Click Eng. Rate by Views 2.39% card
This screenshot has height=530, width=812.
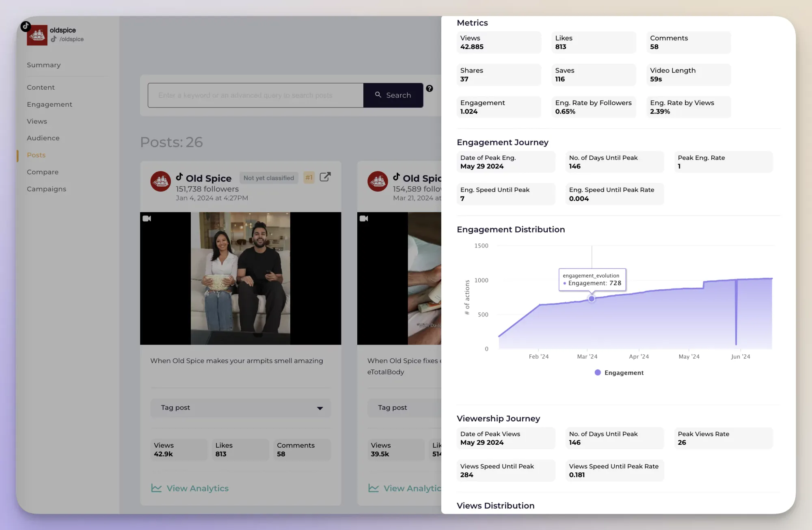click(689, 107)
